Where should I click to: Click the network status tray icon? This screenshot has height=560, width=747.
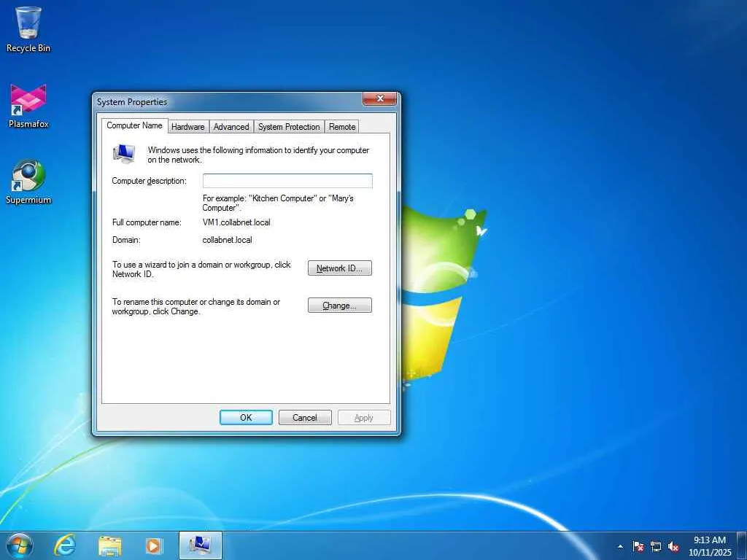pyautogui.click(x=656, y=546)
